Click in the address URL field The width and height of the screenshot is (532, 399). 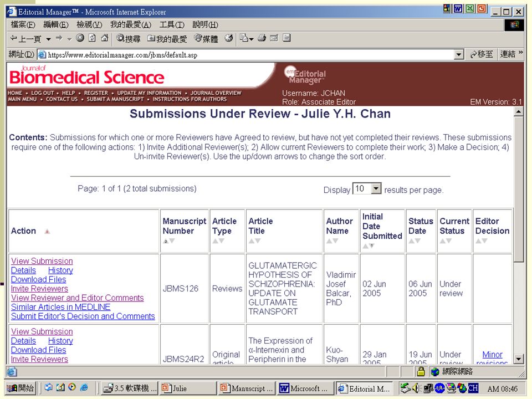[250, 55]
